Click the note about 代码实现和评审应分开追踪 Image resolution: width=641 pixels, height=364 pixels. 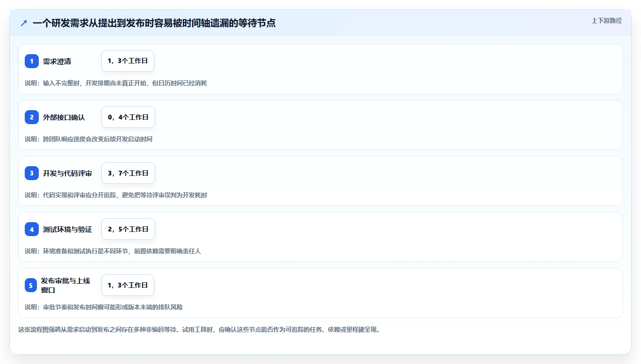(x=116, y=195)
